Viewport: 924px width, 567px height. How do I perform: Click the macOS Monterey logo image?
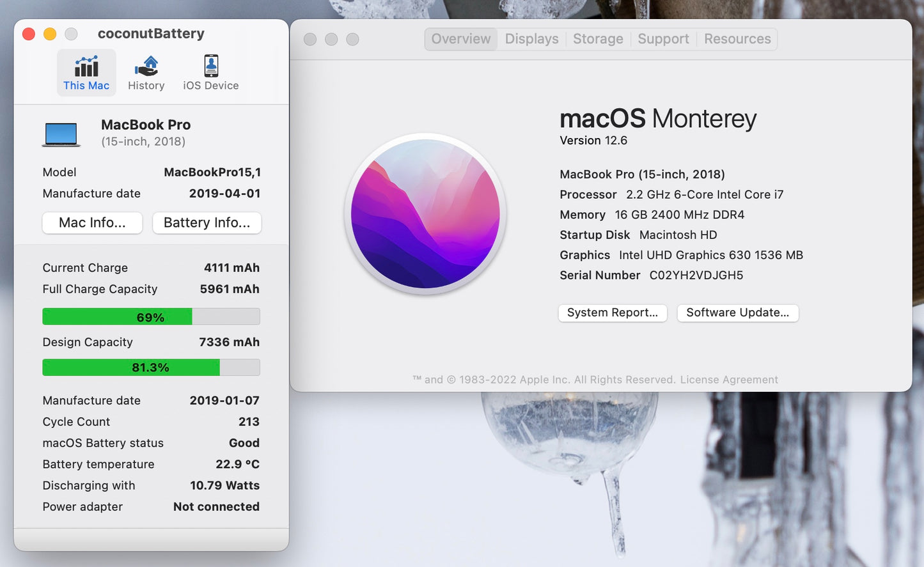point(425,214)
